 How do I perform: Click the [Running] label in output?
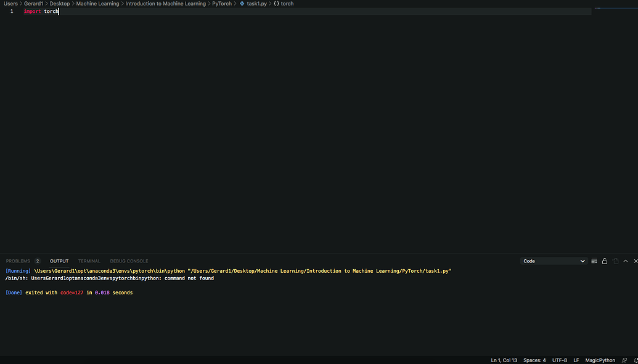[x=18, y=271]
